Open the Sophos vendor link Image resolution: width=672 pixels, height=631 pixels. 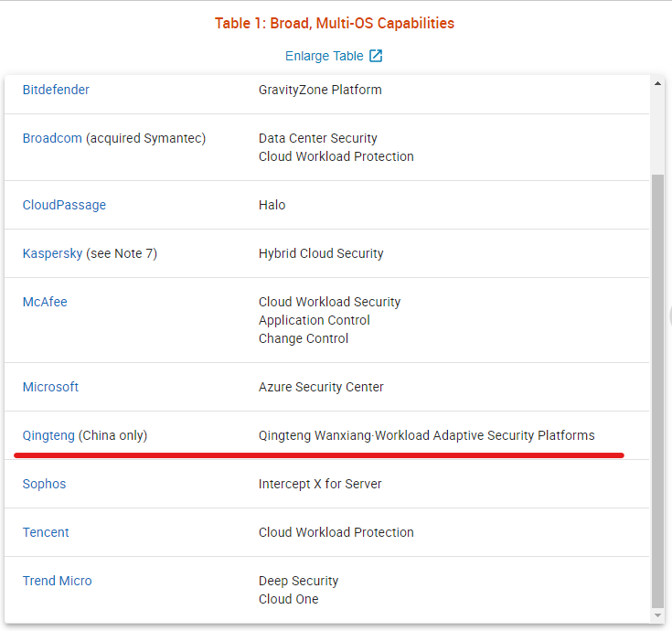pos(44,484)
